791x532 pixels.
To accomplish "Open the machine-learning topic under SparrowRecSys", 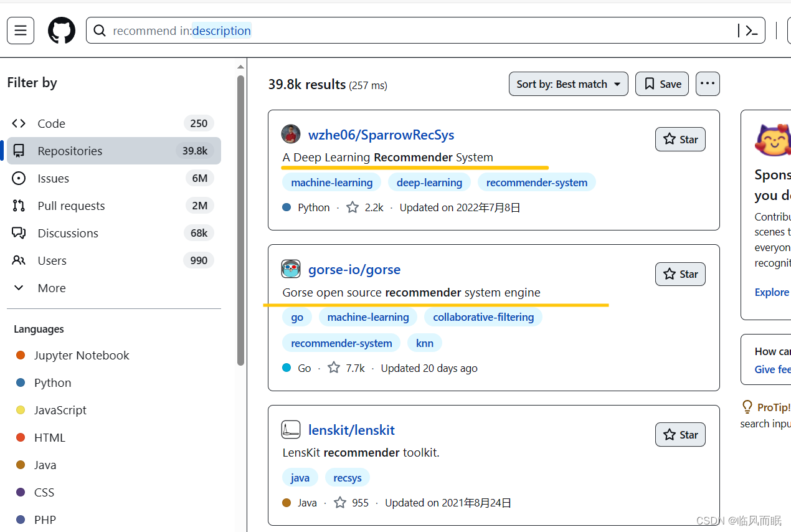I will [332, 183].
